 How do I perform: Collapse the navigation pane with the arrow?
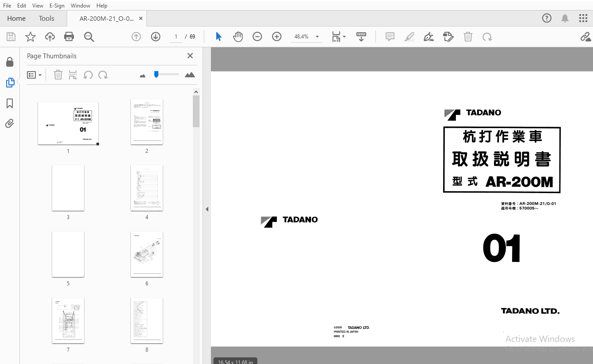tap(207, 209)
